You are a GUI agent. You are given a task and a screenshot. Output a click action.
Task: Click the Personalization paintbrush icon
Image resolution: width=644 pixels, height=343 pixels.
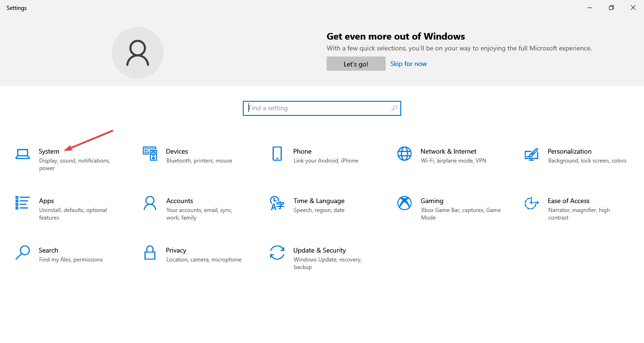point(531,154)
